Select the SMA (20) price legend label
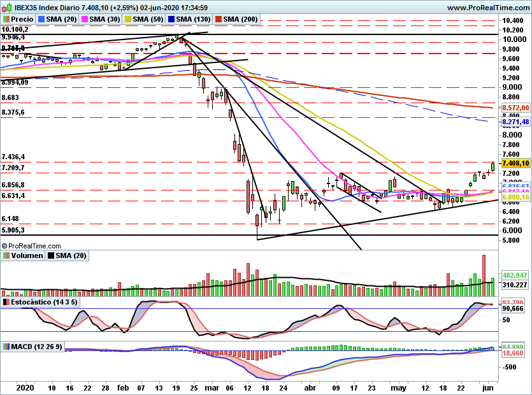The height and width of the screenshot is (395, 532). point(61,19)
